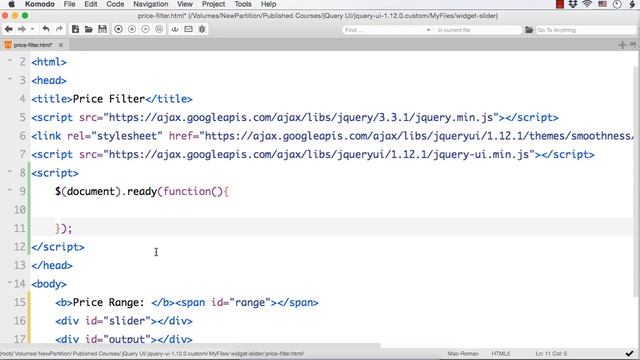
Task: Redo the edit with the curved arrow
Action: 60,29
